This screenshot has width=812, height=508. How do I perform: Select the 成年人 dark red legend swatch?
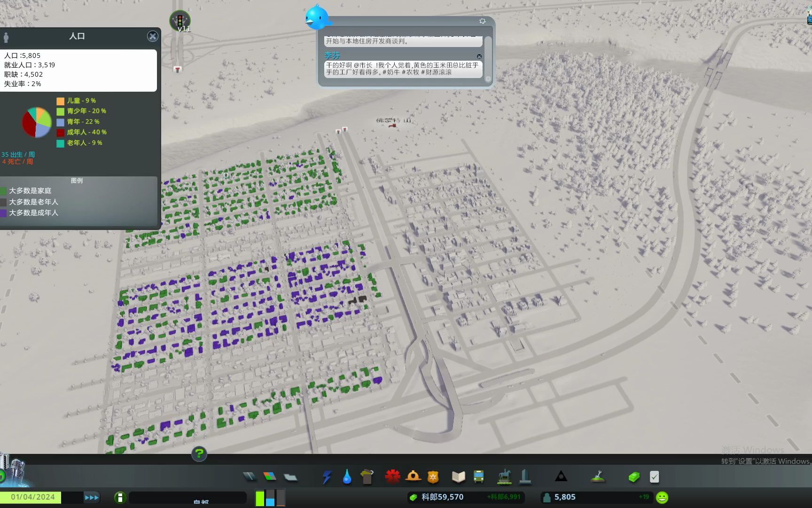pyautogui.click(x=60, y=133)
